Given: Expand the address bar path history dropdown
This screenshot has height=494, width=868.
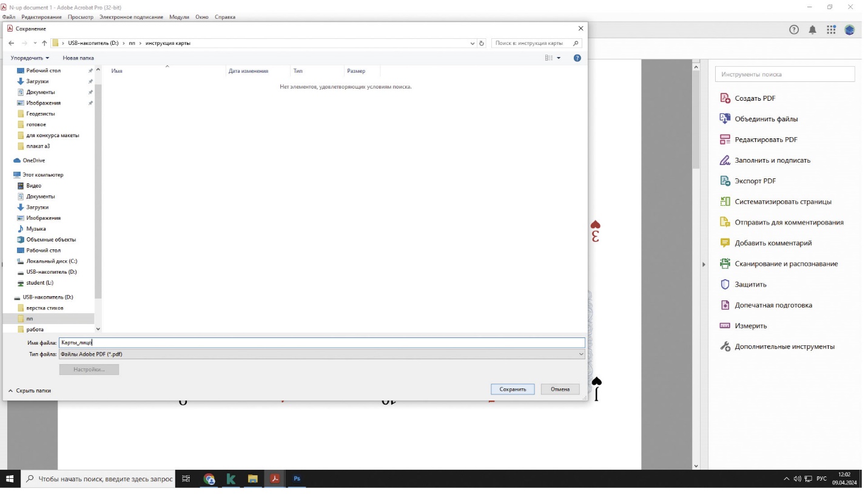Looking at the screenshot, I should [473, 43].
